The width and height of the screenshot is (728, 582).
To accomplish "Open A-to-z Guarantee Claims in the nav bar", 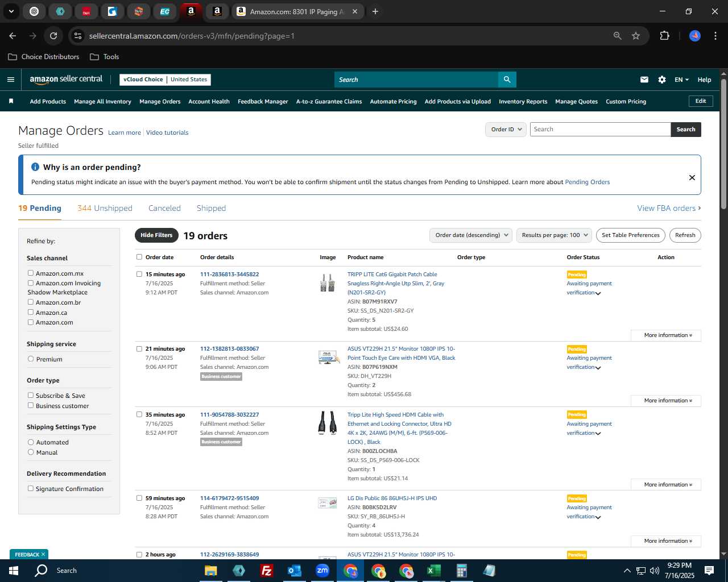I will [329, 102].
